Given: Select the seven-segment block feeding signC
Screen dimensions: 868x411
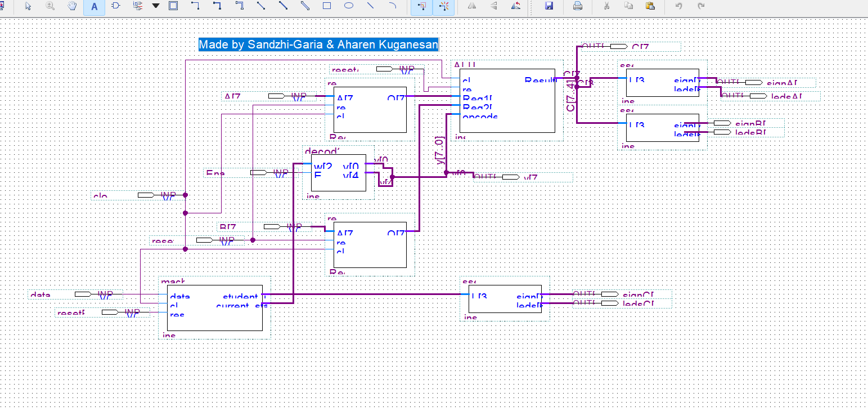Looking at the screenshot, I should pos(505,298).
